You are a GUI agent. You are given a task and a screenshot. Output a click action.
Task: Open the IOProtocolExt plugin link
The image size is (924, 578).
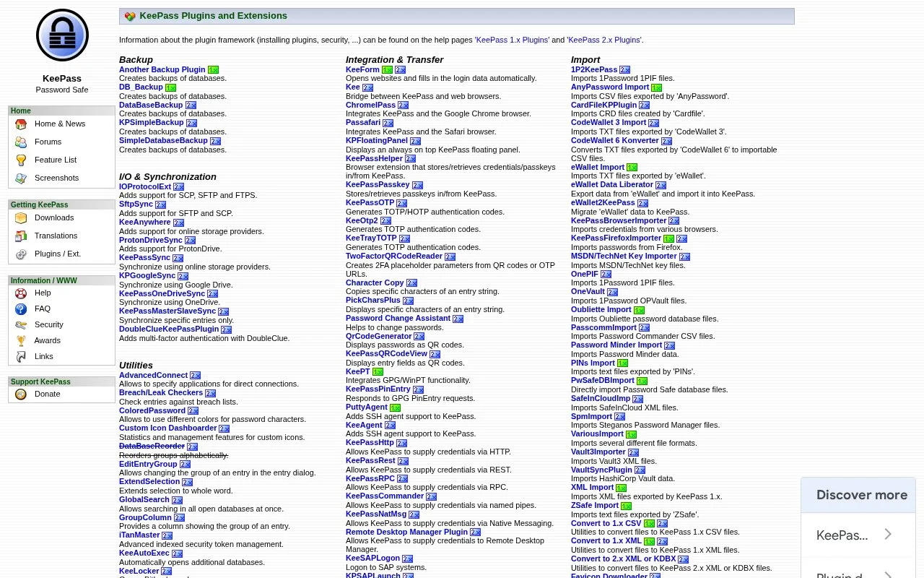click(x=145, y=186)
